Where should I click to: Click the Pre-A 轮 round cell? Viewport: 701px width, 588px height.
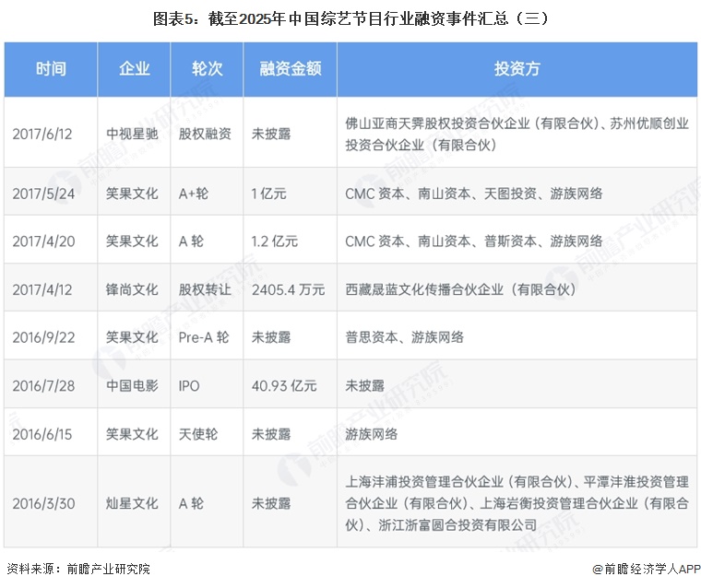click(204, 337)
